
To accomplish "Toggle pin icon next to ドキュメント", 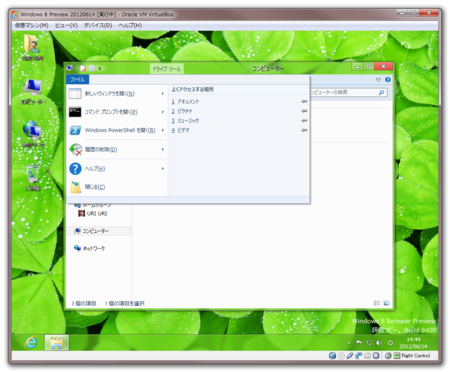I will pos(304,101).
